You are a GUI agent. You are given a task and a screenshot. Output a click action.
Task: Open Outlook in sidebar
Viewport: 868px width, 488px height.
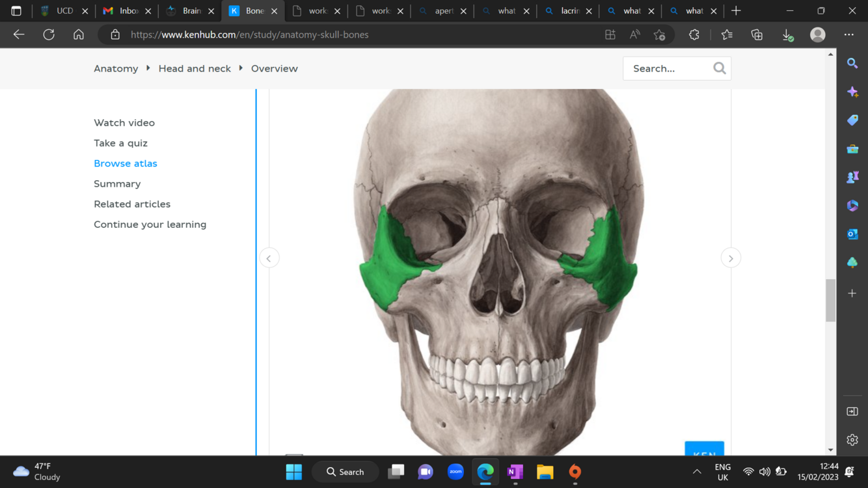click(x=852, y=234)
